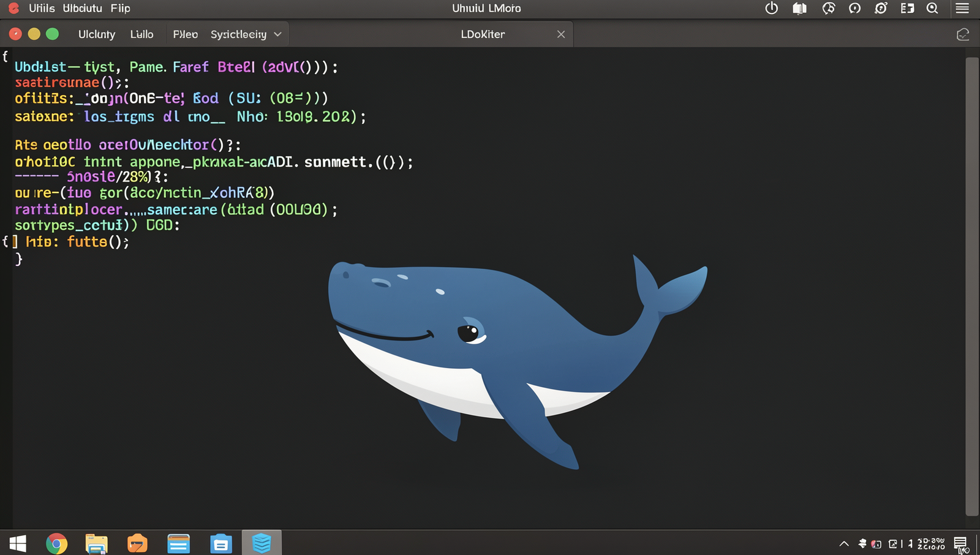Open the notification center icon in system tray
This screenshot has width=980, height=555.
pos(960,544)
